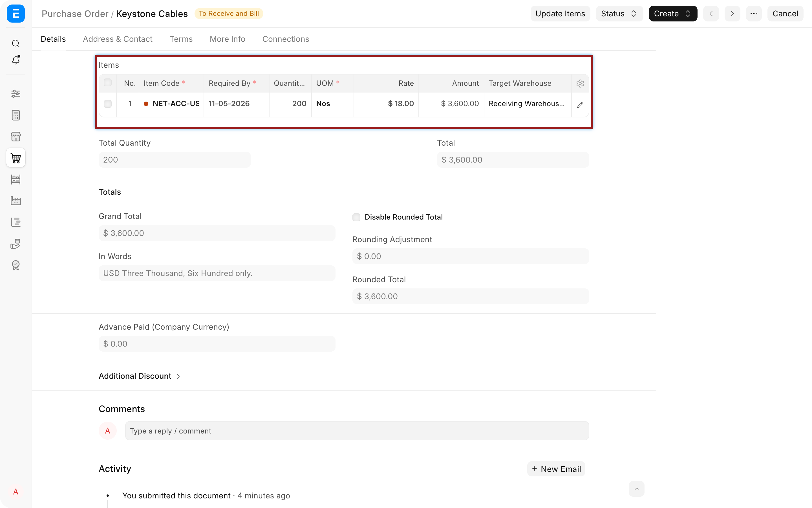
Task: Follow the Purchase Order breadcrumb link
Action: tap(75, 14)
